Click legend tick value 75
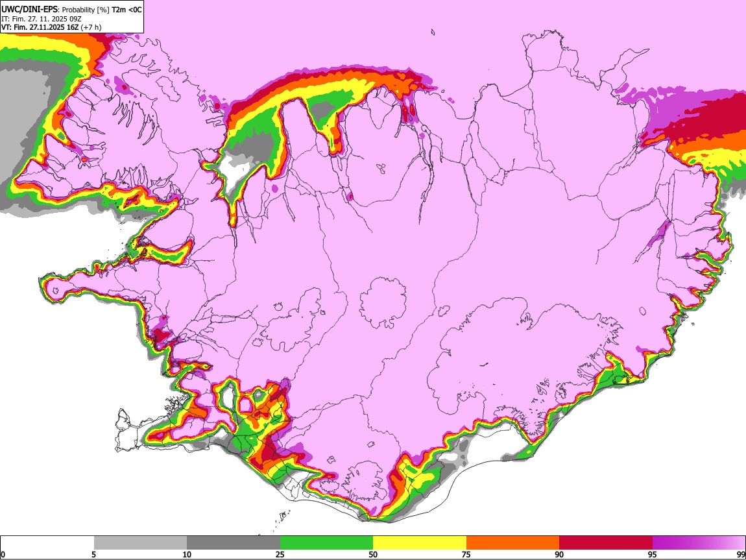The width and height of the screenshot is (746, 560). point(466,554)
